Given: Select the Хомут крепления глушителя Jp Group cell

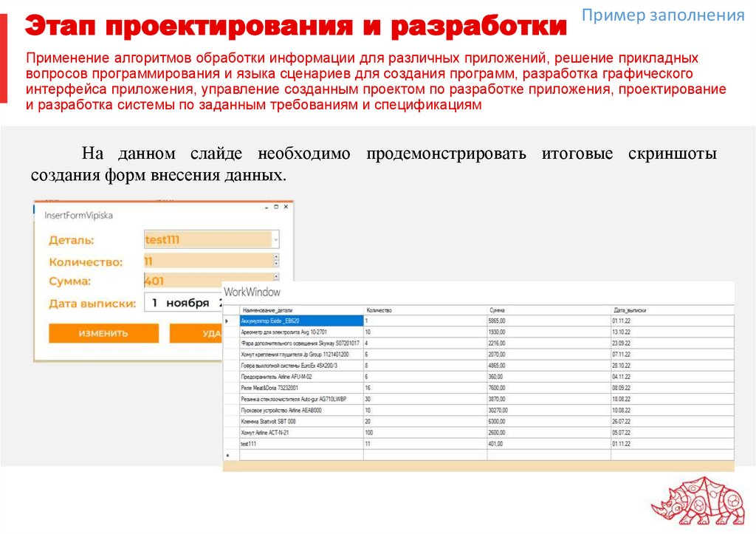Looking at the screenshot, I should 301,354.
